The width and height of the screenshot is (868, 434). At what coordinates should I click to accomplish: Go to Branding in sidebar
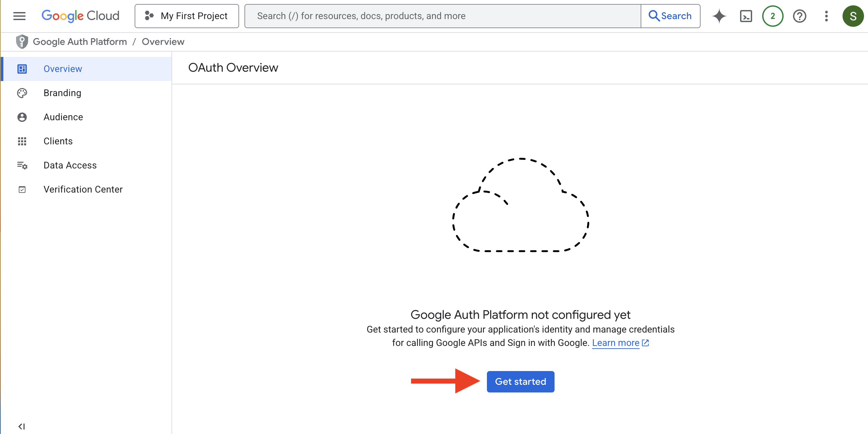[62, 93]
